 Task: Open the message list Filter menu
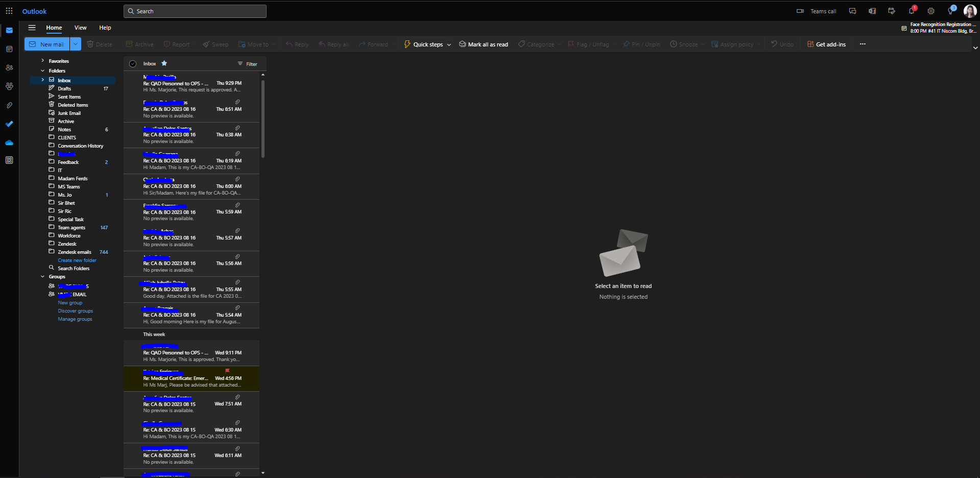(x=248, y=64)
